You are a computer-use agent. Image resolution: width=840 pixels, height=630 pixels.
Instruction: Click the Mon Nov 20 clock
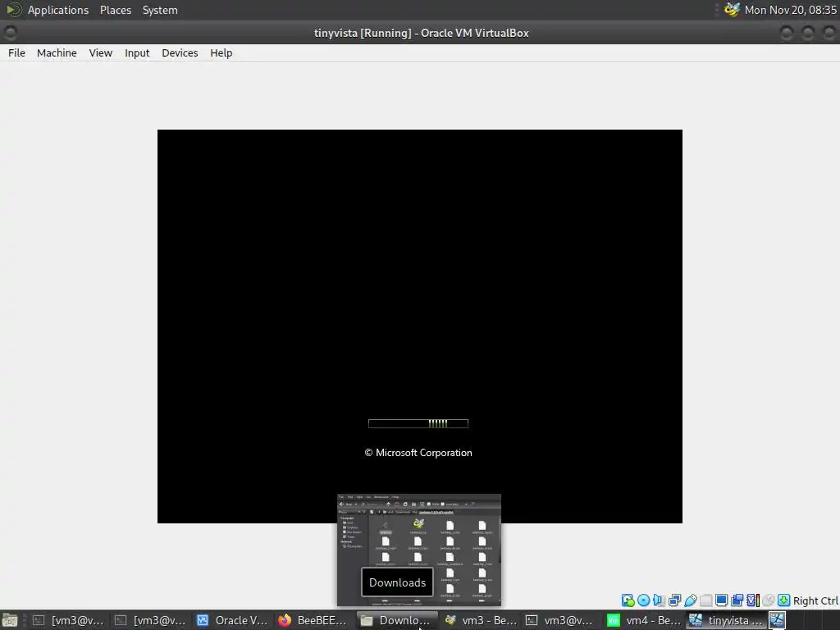(x=791, y=10)
